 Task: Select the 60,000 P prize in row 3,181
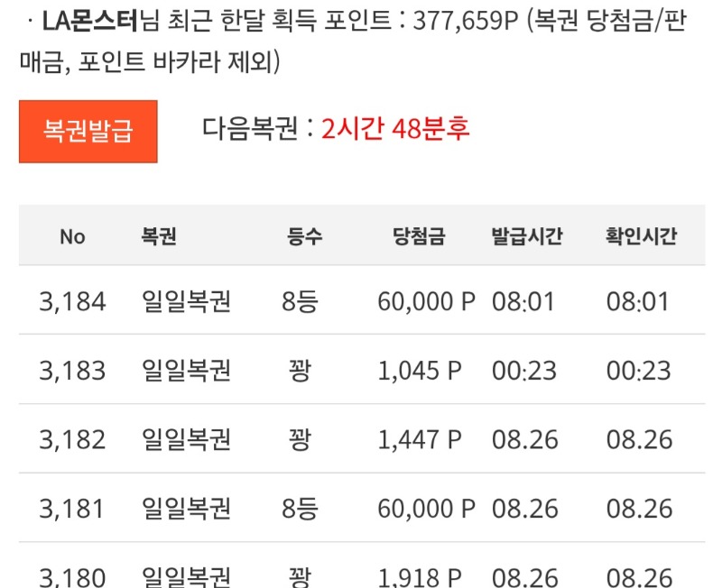(426, 509)
